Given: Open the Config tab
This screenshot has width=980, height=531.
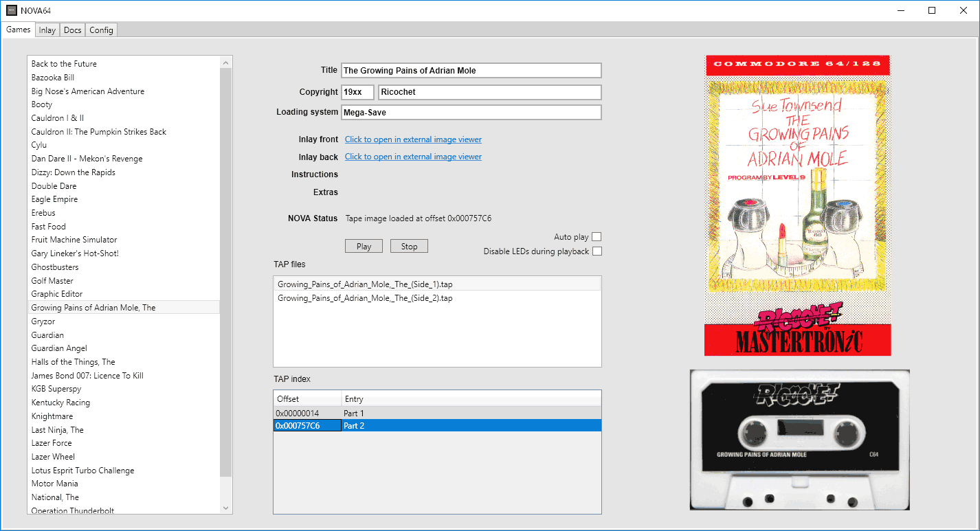Looking at the screenshot, I should point(101,30).
